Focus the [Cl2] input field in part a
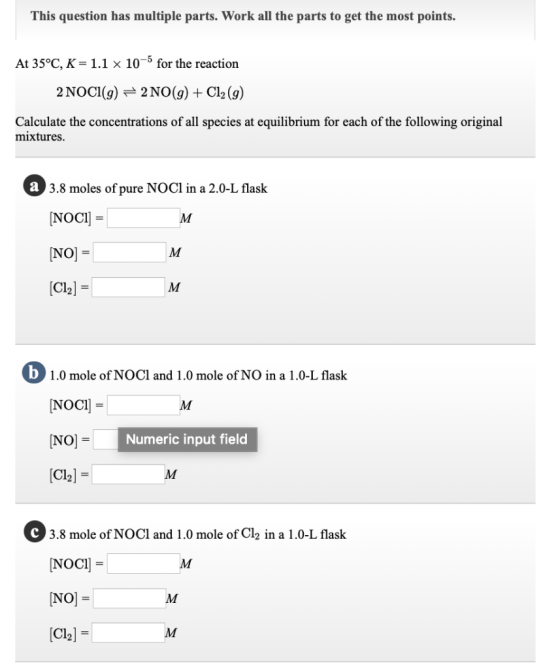560x669 pixels. click(x=128, y=287)
